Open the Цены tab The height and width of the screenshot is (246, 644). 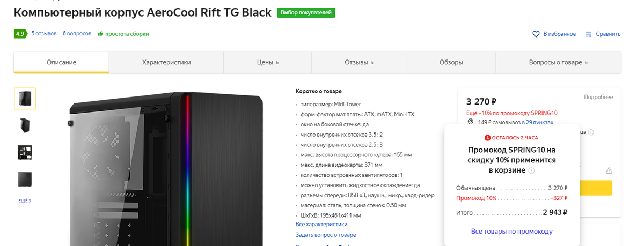[x=267, y=62]
